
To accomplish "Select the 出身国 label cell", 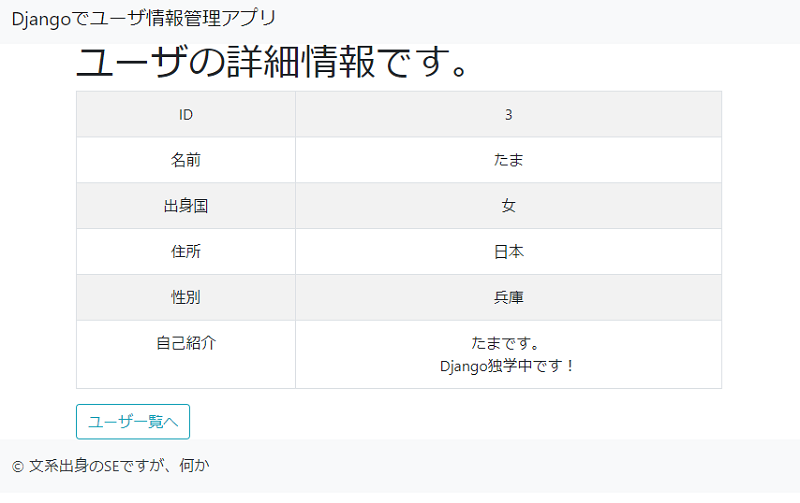I will click(186, 206).
